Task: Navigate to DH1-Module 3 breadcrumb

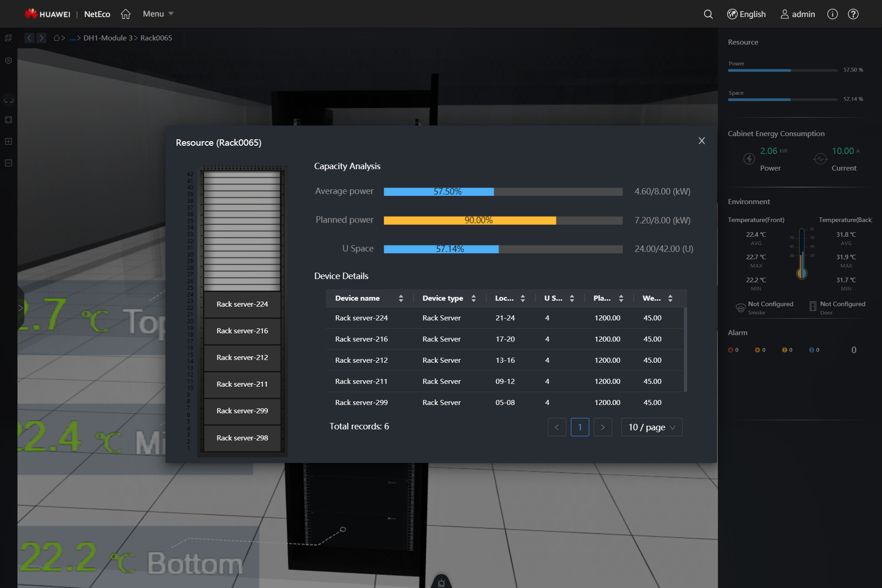Action: tap(107, 38)
